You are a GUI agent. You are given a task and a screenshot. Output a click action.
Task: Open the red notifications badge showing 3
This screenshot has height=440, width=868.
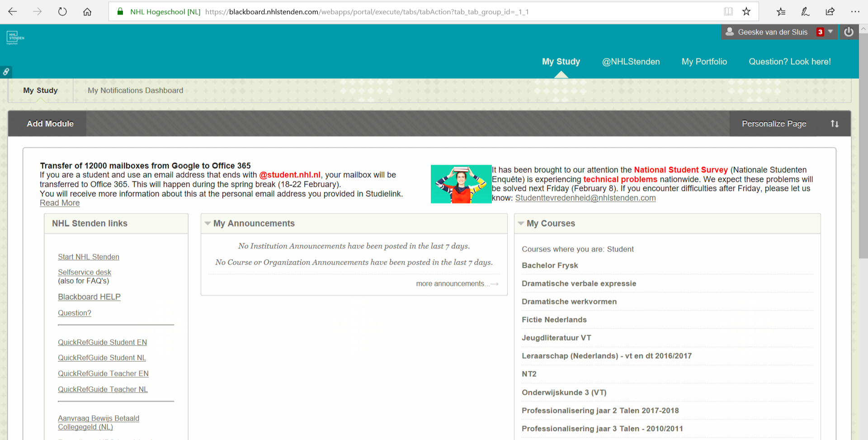820,32
